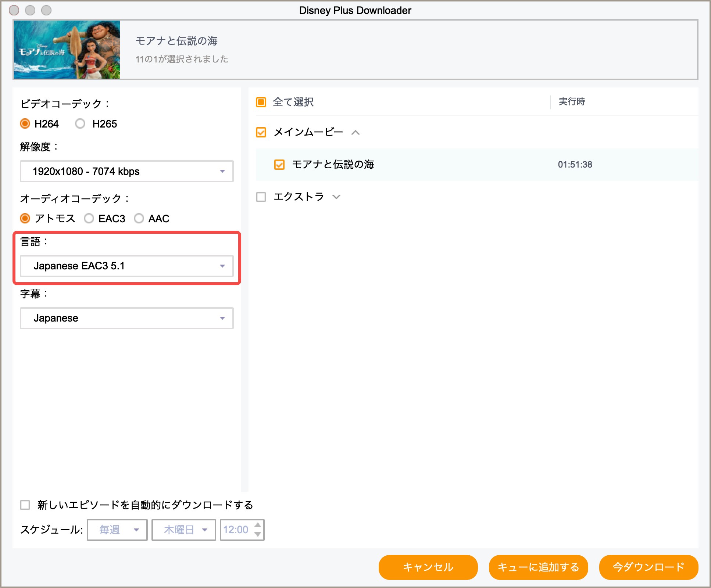Choose the アトモス audio codec option
The height and width of the screenshot is (588, 711).
coord(25,219)
